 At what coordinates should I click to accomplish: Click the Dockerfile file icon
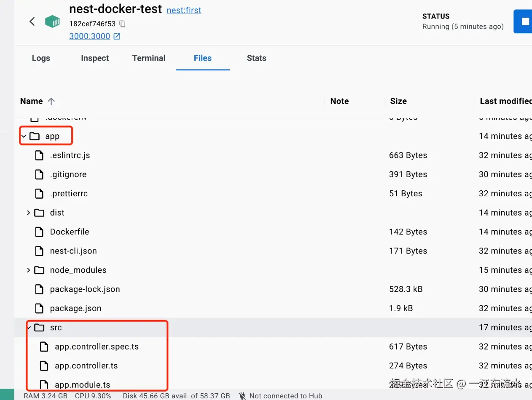click(x=39, y=232)
